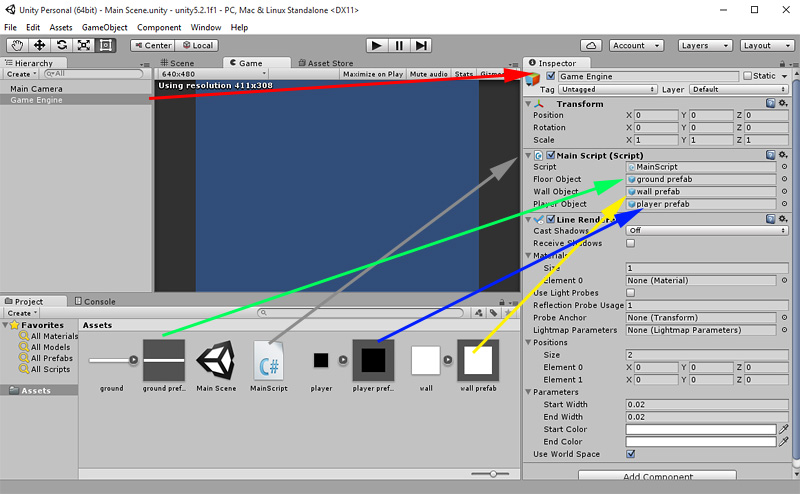
Task: Open Line Renderer help icon
Action: pyautogui.click(x=770, y=219)
